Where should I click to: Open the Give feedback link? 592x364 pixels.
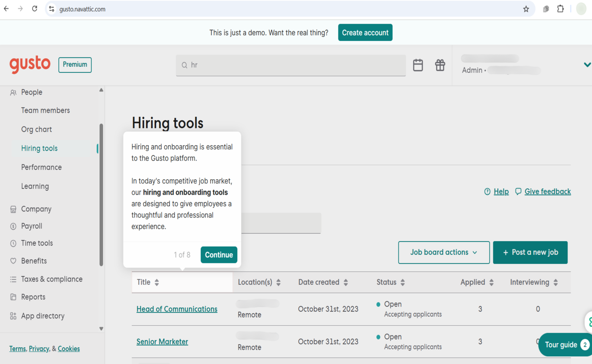click(x=547, y=192)
